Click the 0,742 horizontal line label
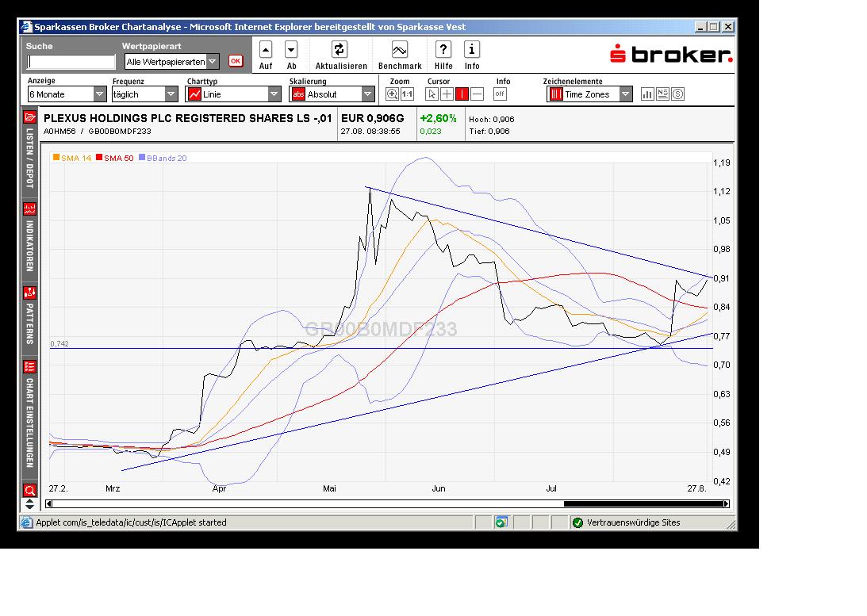Viewport: 867px width, 616px height. coord(59,343)
